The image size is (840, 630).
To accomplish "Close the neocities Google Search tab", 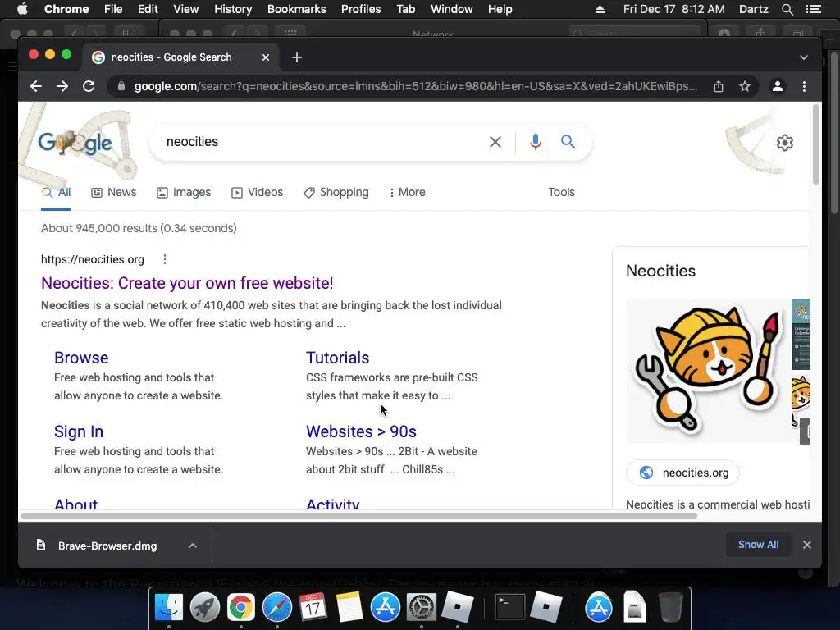I will (x=266, y=57).
